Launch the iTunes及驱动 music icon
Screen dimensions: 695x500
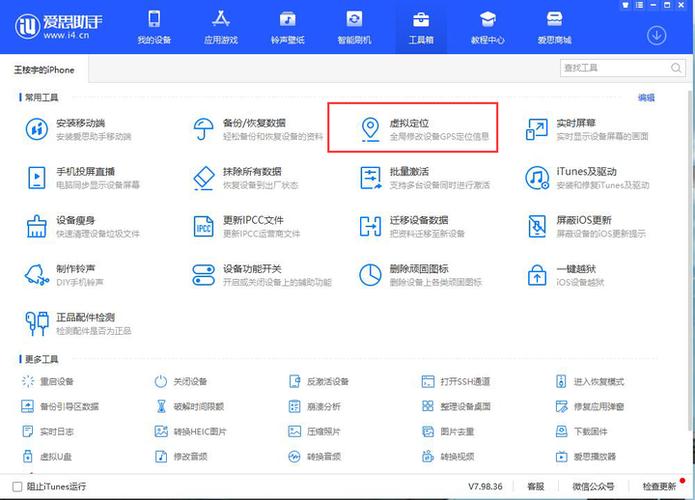click(537, 178)
